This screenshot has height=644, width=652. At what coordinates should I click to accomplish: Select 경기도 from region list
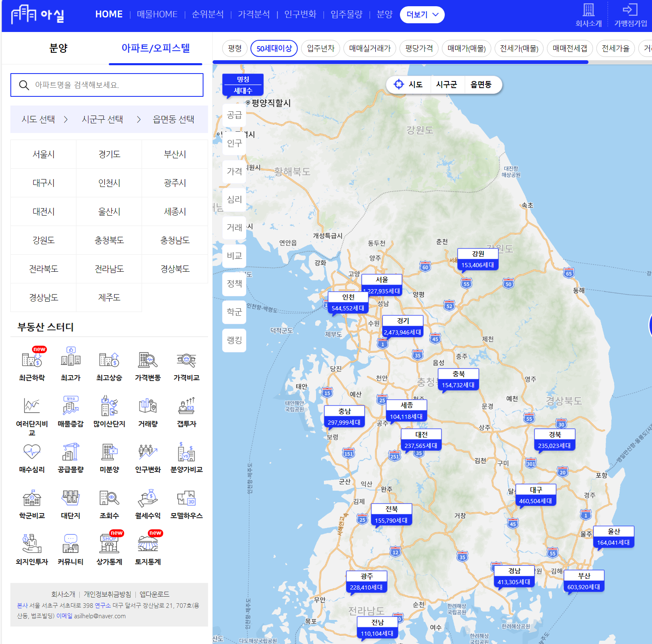[109, 154]
